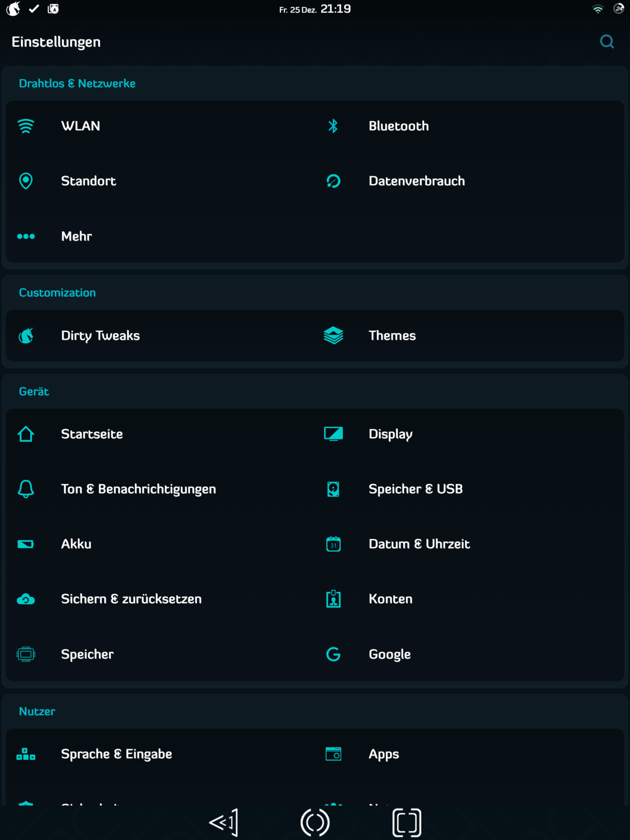Tap the Themes layers icon
The height and width of the screenshot is (840, 630).
pos(333,335)
